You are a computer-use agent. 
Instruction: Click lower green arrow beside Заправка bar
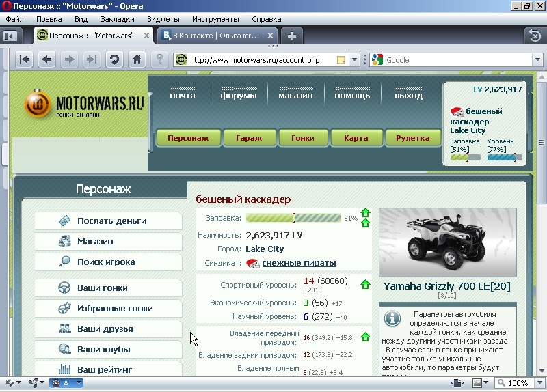(365, 223)
